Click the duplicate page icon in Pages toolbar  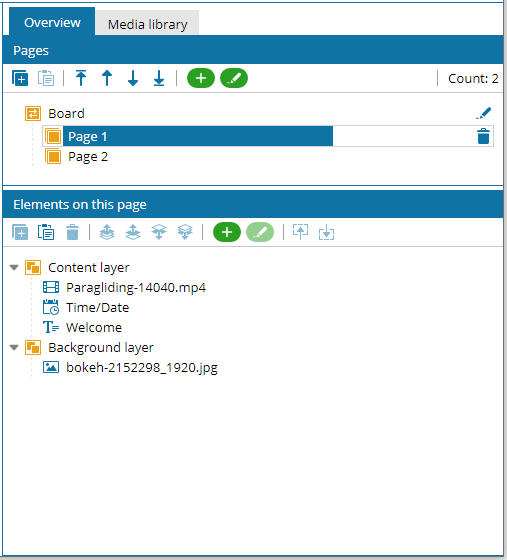20,78
